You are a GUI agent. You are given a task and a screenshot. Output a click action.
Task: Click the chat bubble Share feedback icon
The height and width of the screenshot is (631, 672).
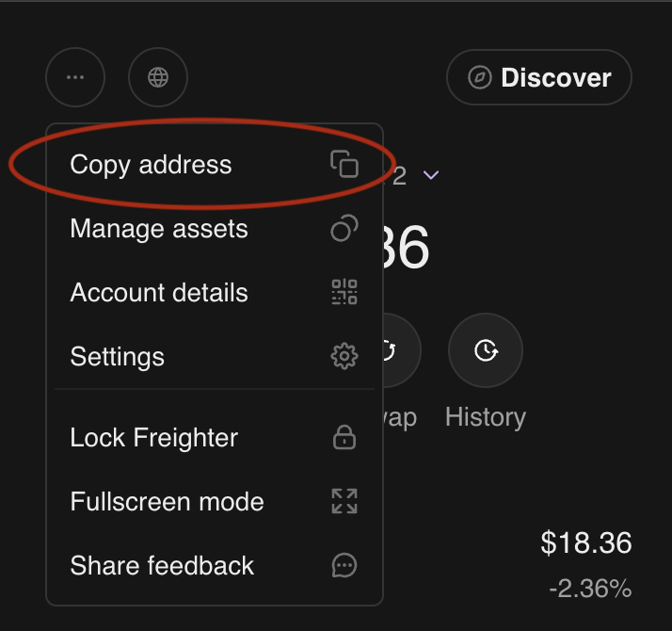tap(344, 566)
